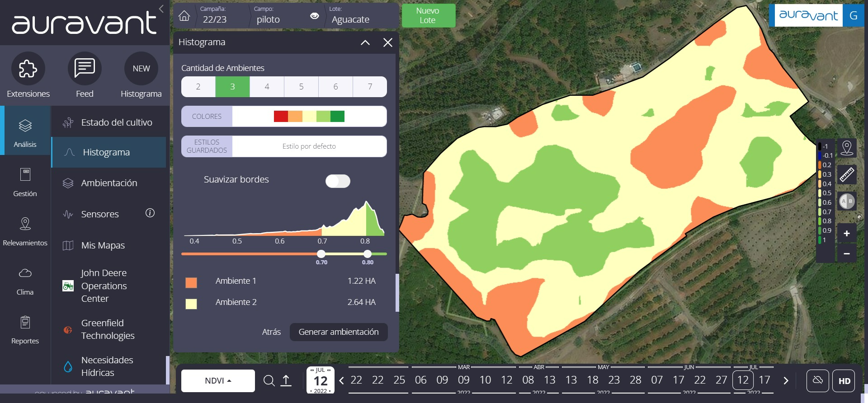Image resolution: width=868 pixels, height=403 pixels.
Task: Click Generar ambientación button
Action: click(x=339, y=332)
